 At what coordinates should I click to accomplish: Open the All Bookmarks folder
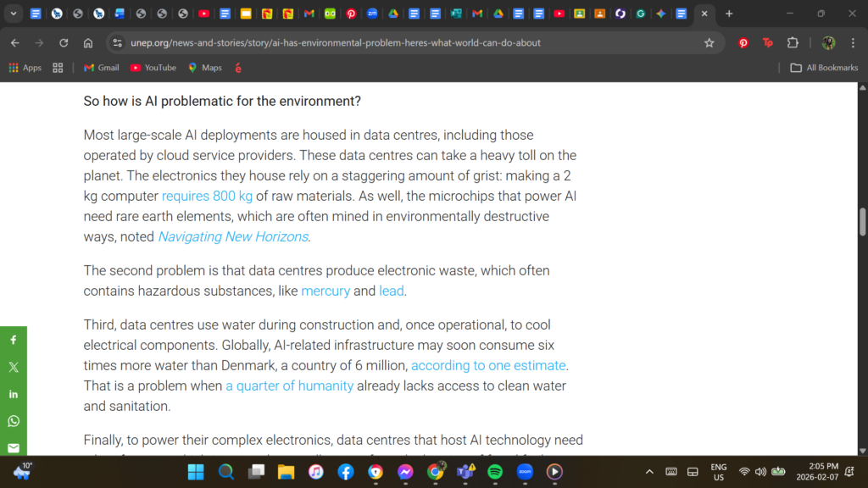point(824,68)
